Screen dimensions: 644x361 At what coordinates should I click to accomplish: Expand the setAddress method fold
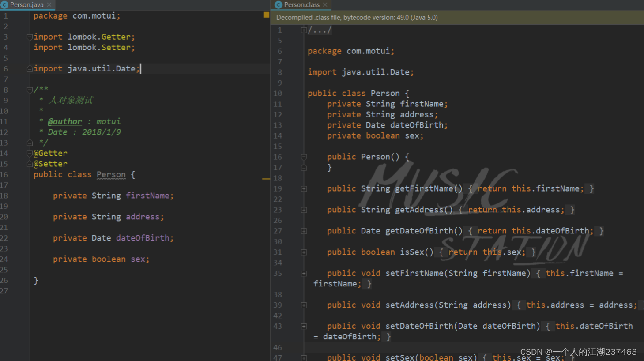pyautogui.click(x=304, y=305)
